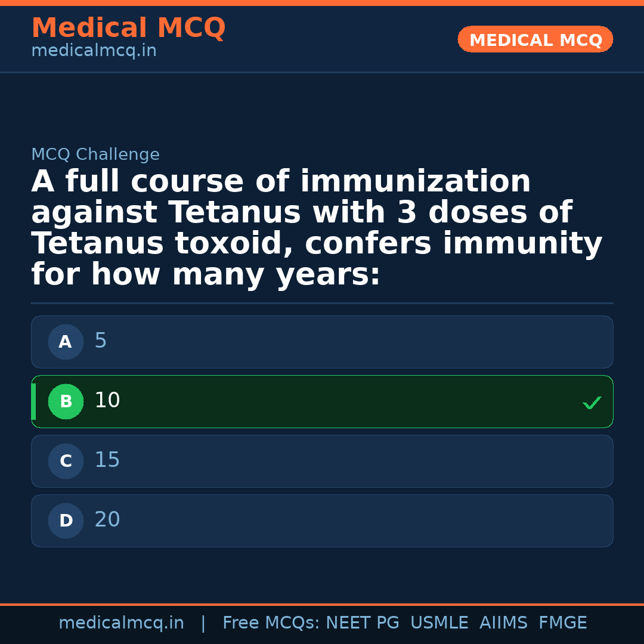Viewport: 644px width, 644px height.
Task: Click the green B letter circle
Action: point(66,402)
